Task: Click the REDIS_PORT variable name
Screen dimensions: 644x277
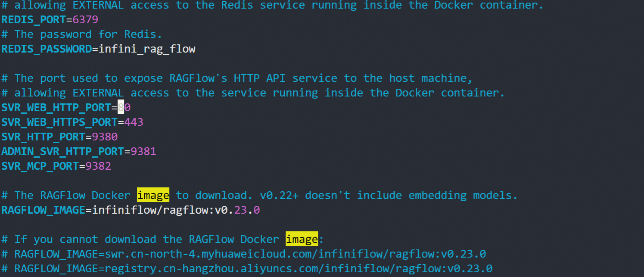Action: 34,20
